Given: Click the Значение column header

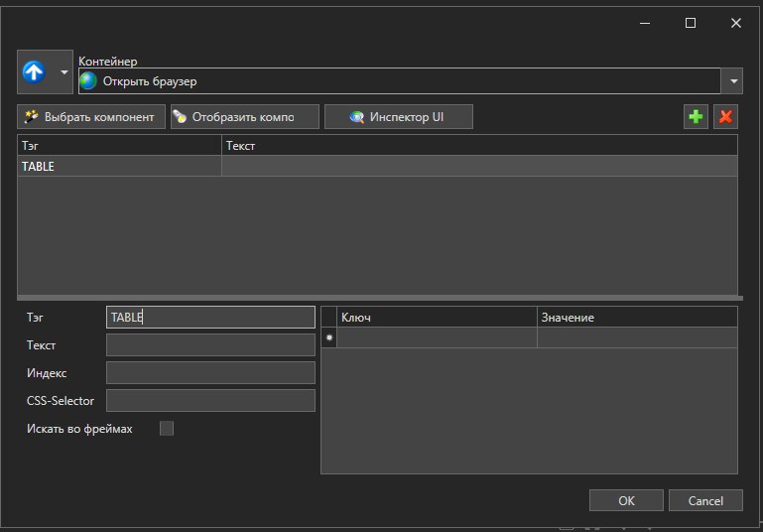Looking at the screenshot, I should 637,317.
